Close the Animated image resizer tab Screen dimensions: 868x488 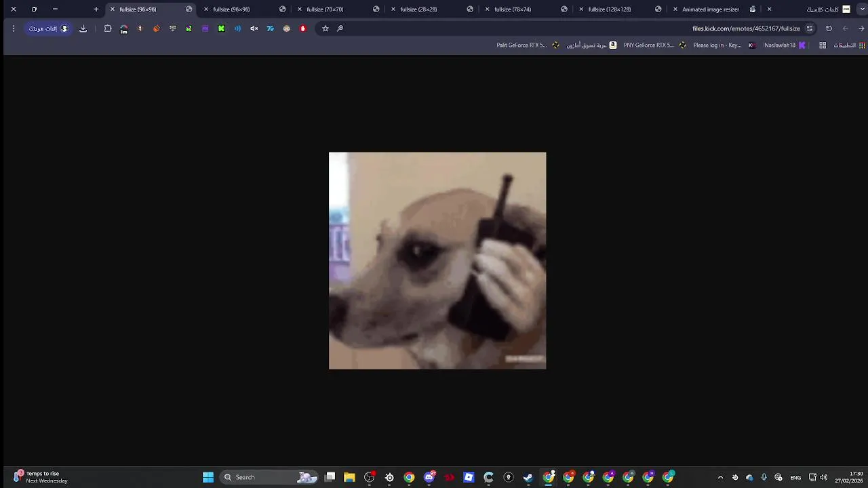675,9
